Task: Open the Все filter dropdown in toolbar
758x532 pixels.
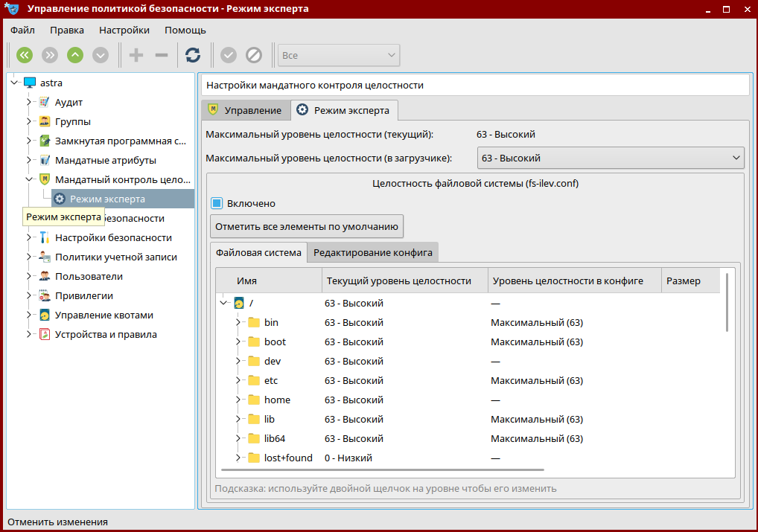Action: point(338,55)
